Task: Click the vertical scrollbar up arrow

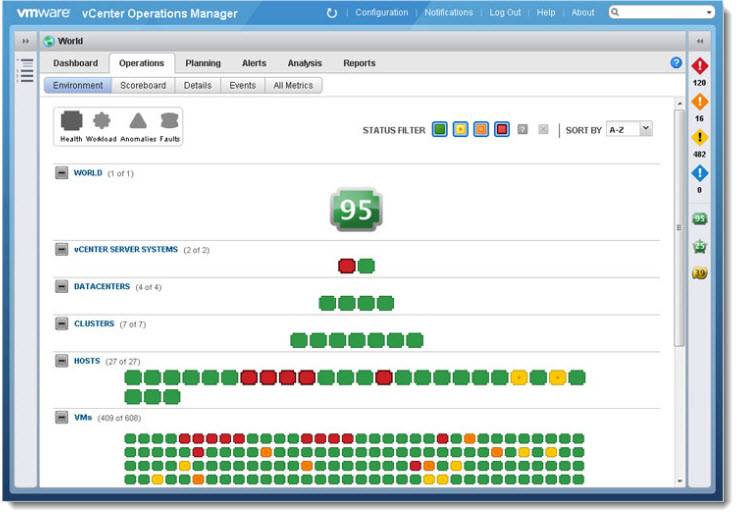Action: coord(679,103)
